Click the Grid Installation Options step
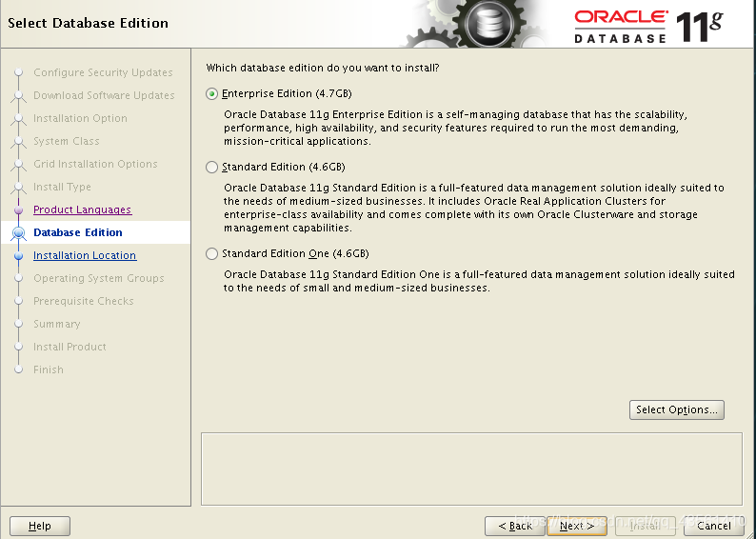Image resolution: width=756 pixels, height=539 pixels. coord(95,164)
